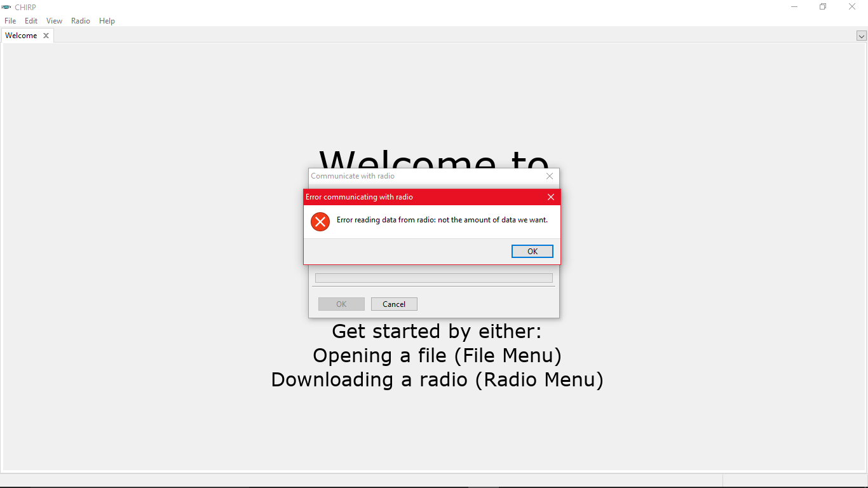Open the Radio menu
Screen dimensions: 868x488
pyautogui.click(x=81, y=21)
